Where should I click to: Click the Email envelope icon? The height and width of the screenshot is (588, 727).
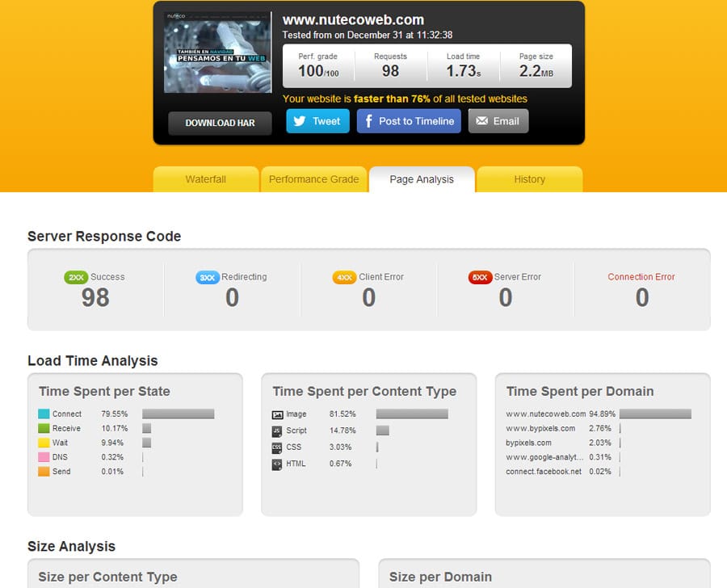(x=481, y=120)
